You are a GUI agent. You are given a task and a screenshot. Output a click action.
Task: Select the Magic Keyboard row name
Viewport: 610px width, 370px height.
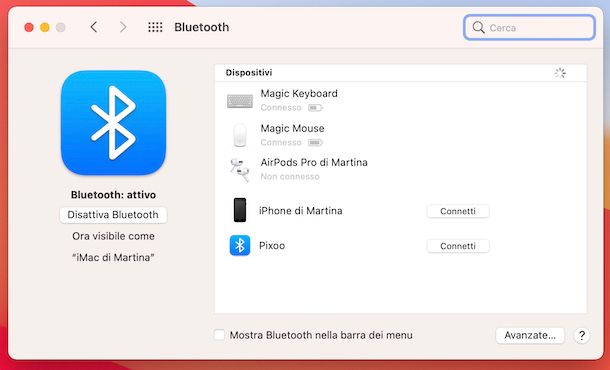(x=299, y=94)
